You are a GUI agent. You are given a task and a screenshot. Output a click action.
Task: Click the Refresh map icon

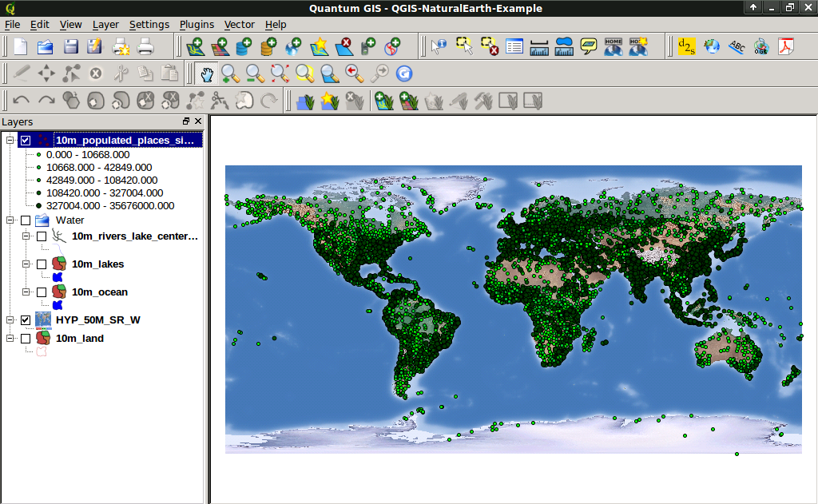click(x=404, y=73)
